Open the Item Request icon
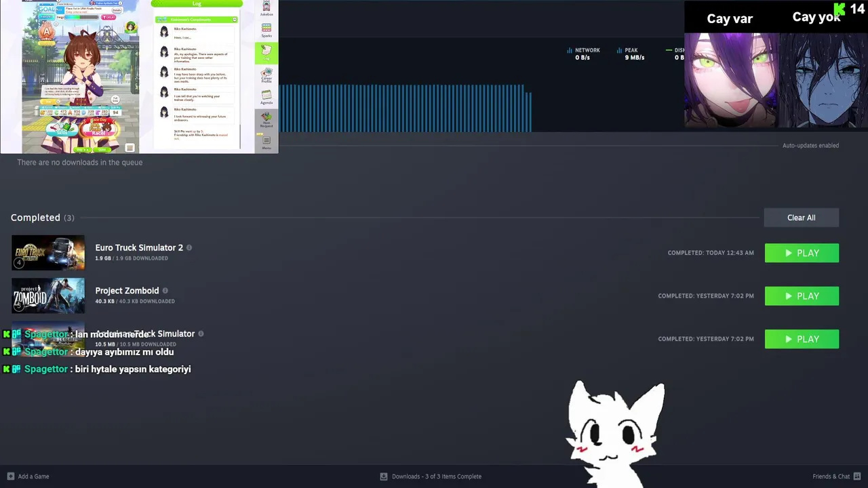Viewport: 868px width, 488px height. point(267,119)
